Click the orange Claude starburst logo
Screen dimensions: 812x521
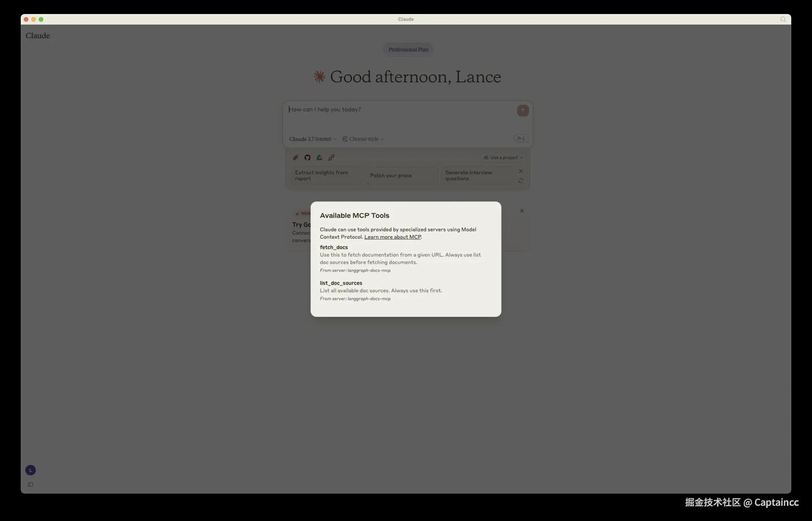pyautogui.click(x=319, y=77)
